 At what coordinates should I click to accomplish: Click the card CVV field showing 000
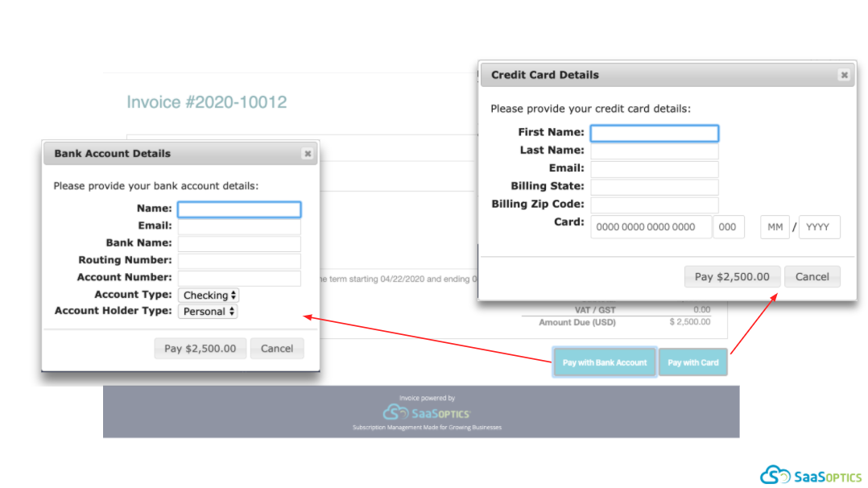pos(729,227)
